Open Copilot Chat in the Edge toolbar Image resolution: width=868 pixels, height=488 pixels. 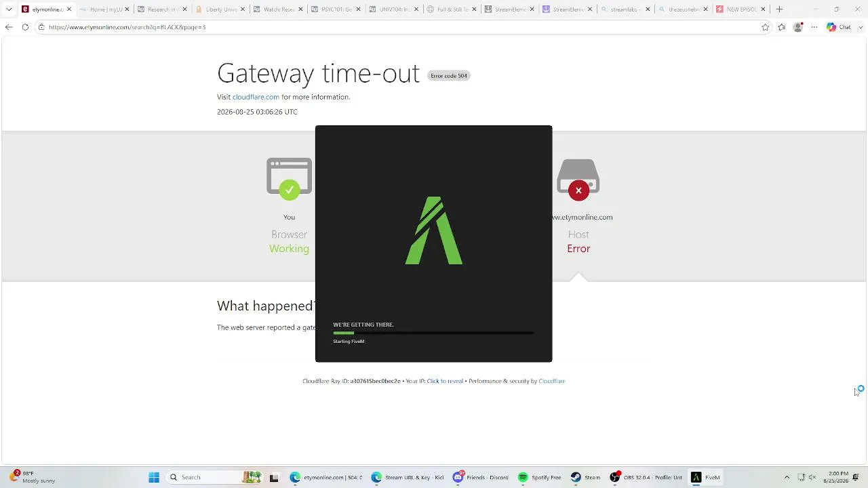[x=839, y=27]
